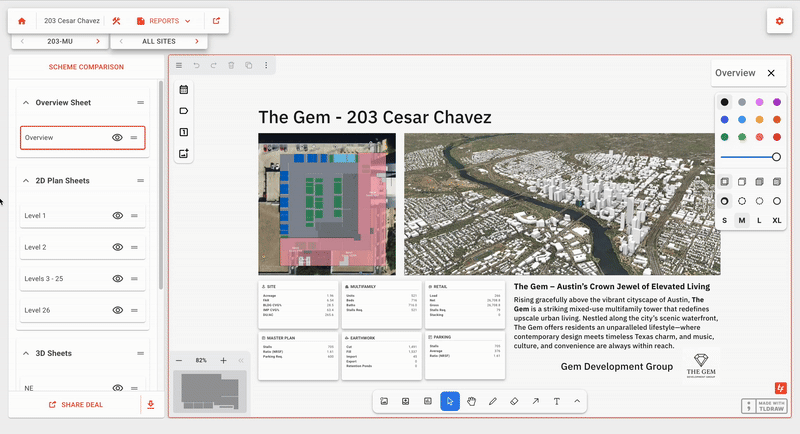
Task: Click the page number box icon
Action: [184, 132]
